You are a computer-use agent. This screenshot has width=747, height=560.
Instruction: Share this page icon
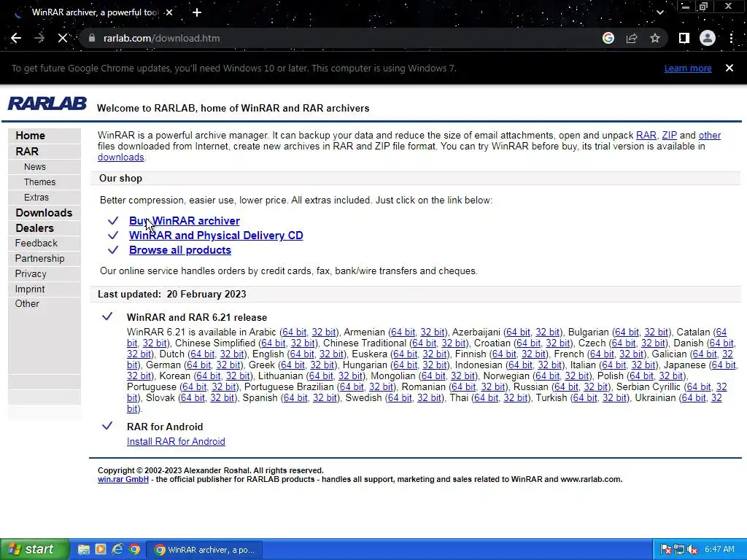pyautogui.click(x=632, y=38)
